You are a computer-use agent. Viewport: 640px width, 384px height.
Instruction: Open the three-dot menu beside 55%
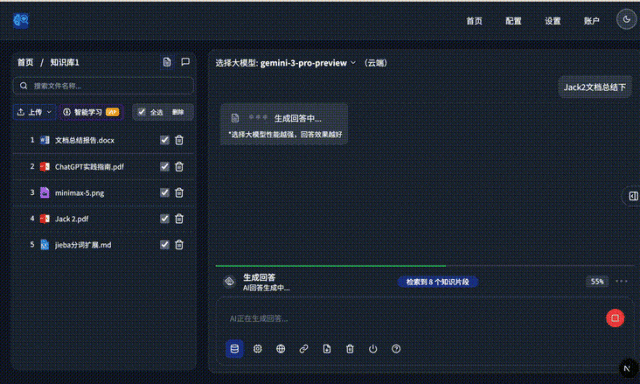click(621, 281)
